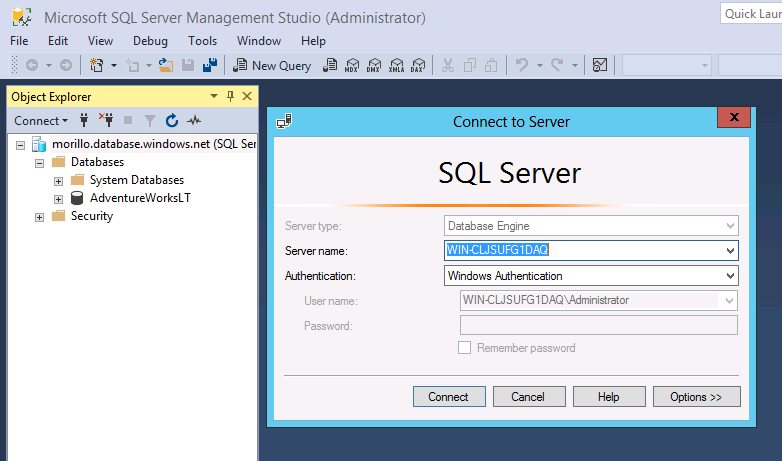782x461 pixels.
Task: Click the Object Explorer disconnect plug icon
Action: tap(106, 121)
